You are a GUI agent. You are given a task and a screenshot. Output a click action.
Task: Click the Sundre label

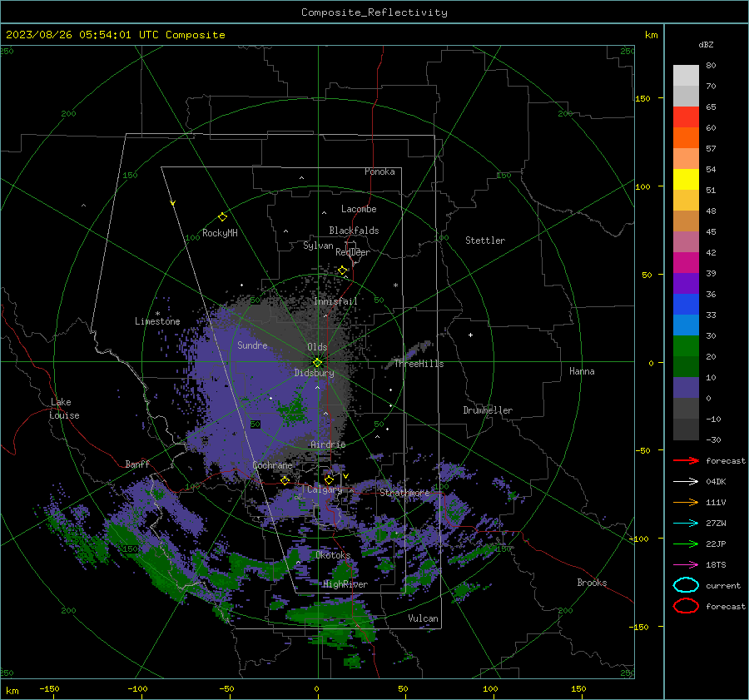click(252, 345)
